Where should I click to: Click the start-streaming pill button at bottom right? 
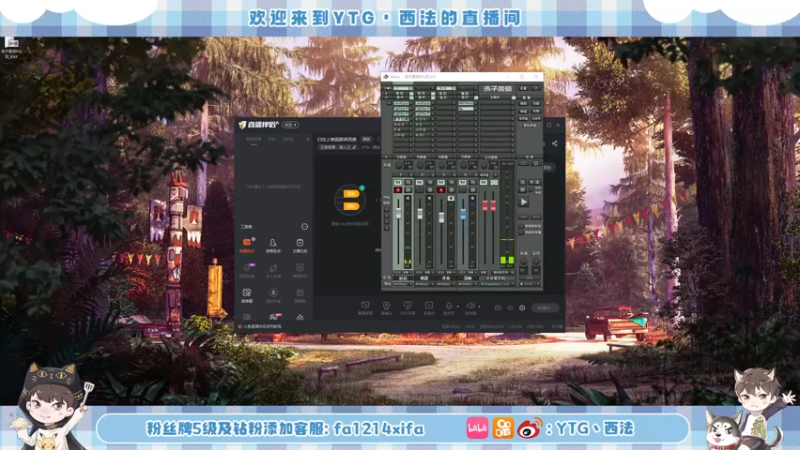[545, 308]
